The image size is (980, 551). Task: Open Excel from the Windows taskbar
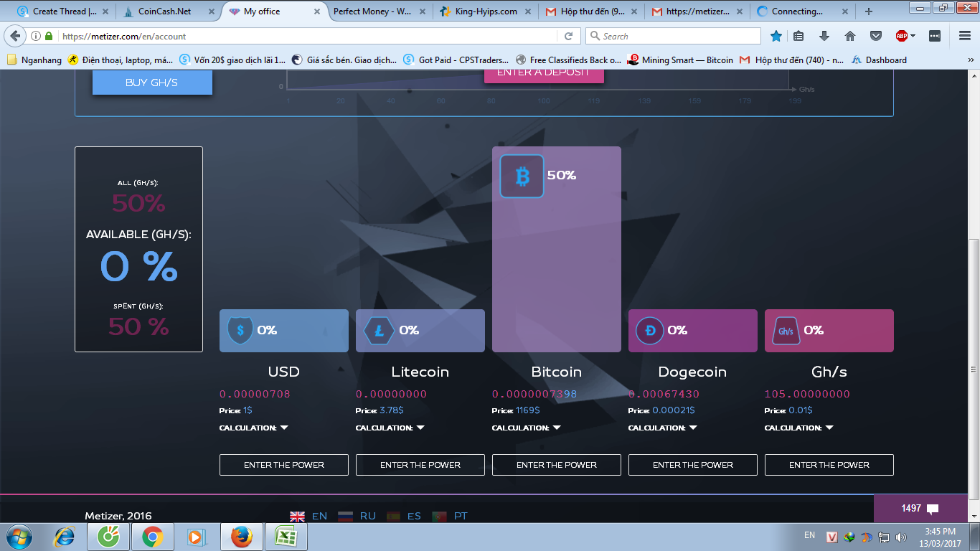click(286, 537)
